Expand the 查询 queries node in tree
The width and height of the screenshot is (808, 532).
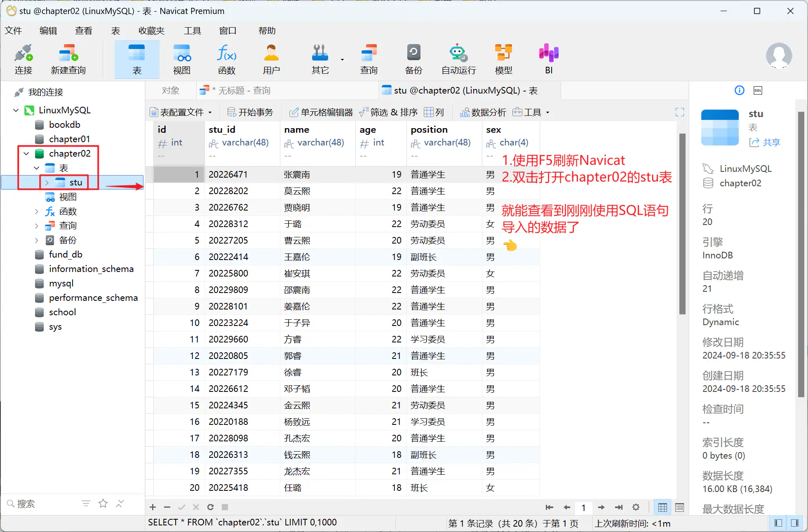[37, 226]
